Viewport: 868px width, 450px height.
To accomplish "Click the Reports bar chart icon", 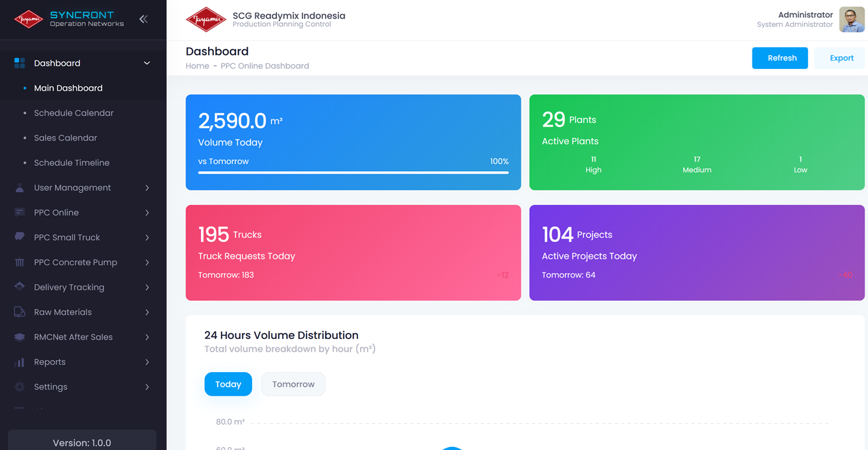I will (x=20, y=362).
